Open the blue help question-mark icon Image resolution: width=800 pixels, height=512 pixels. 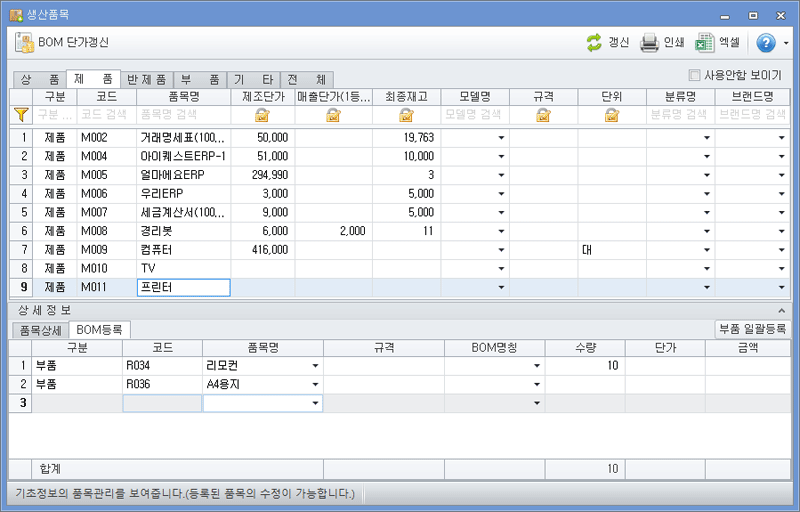(x=766, y=43)
